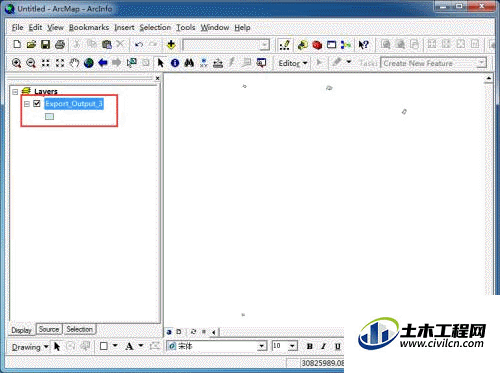Open ArcCatalog from the toolbar
Image resolution: width=500 pixels, height=373 pixels.
pyautogui.click(x=303, y=45)
